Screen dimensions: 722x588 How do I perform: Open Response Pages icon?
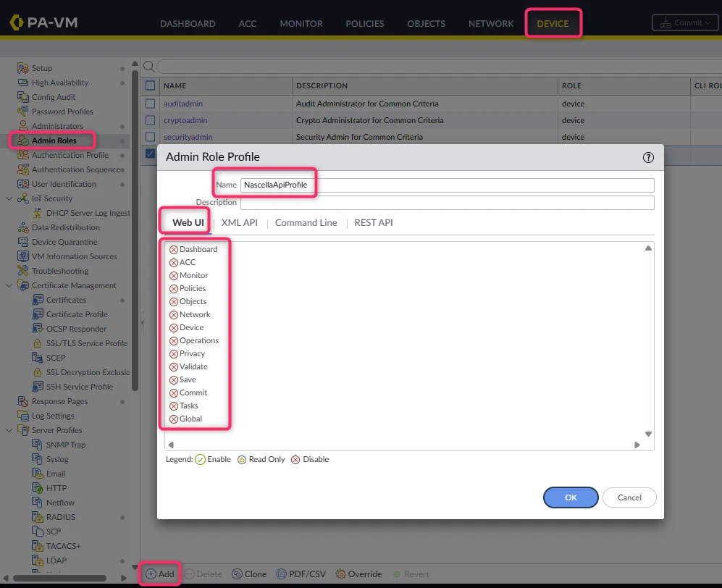pyautogui.click(x=22, y=401)
